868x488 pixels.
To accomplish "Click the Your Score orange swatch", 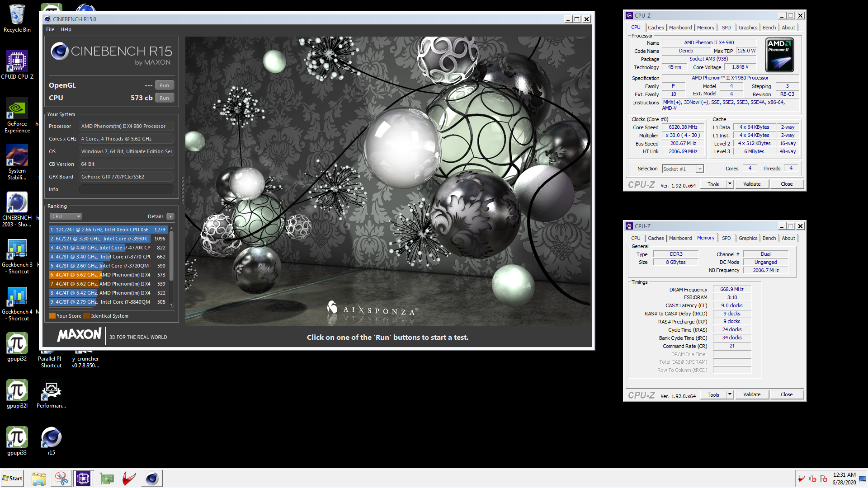I will tap(52, 316).
